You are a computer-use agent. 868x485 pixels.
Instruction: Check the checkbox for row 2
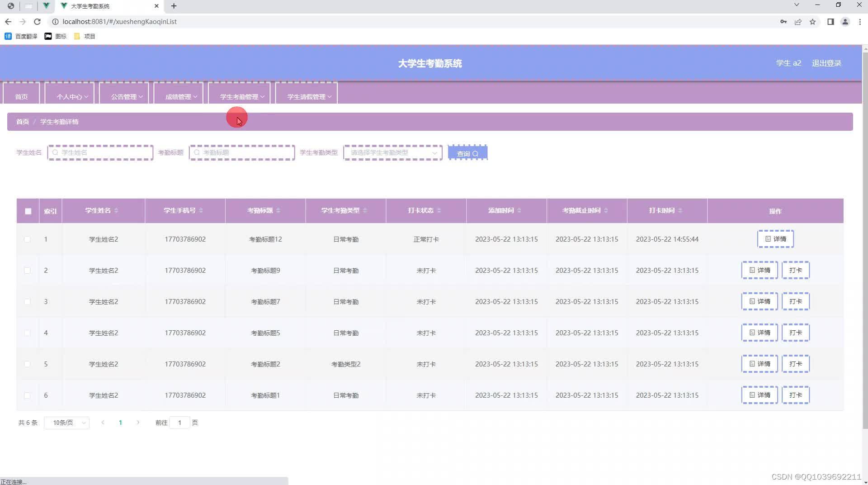click(27, 271)
